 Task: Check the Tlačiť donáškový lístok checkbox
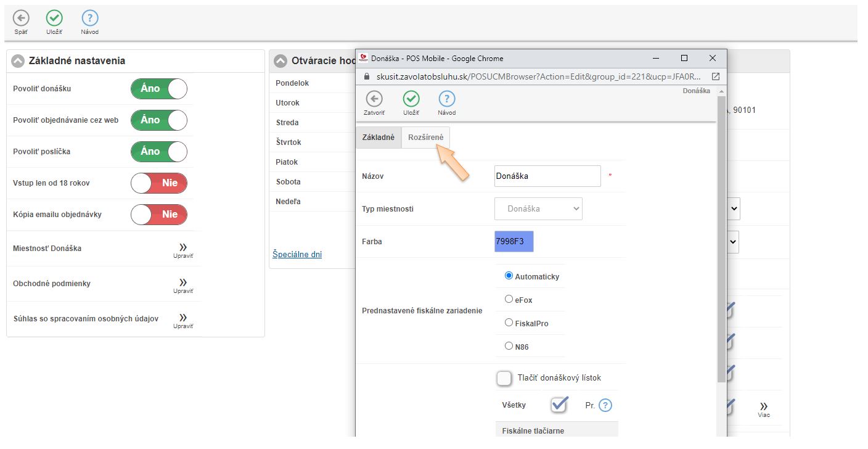(504, 378)
